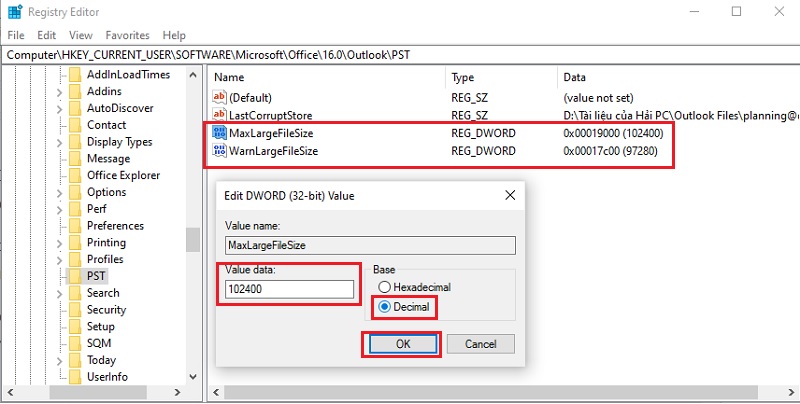This screenshot has height=404, width=800.
Task: Click the WarnLargeFileSize DWORD value icon
Action: [x=220, y=151]
